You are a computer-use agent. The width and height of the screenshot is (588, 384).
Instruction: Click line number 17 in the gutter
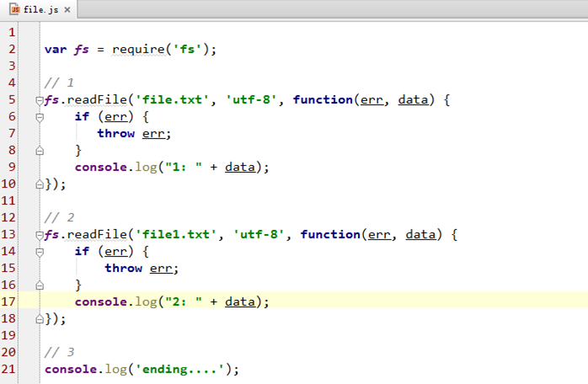(9, 301)
